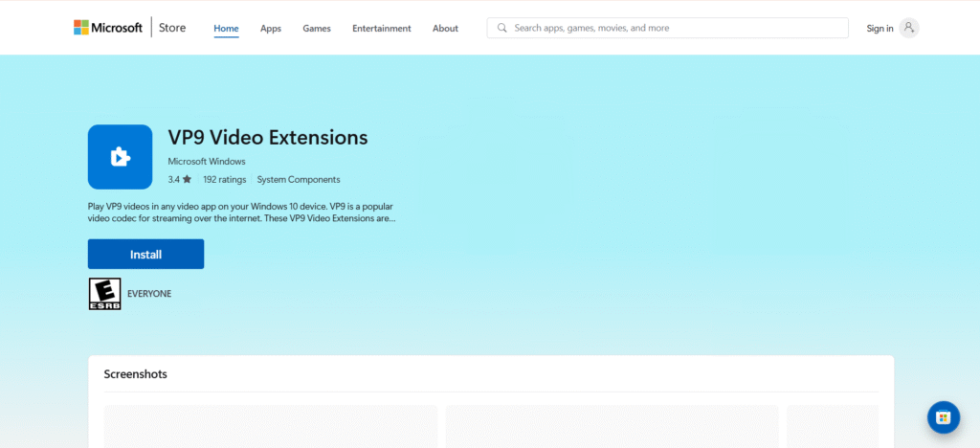Open the About tab
The height and width of the screenshot is (448, 980).
[445, 28]
